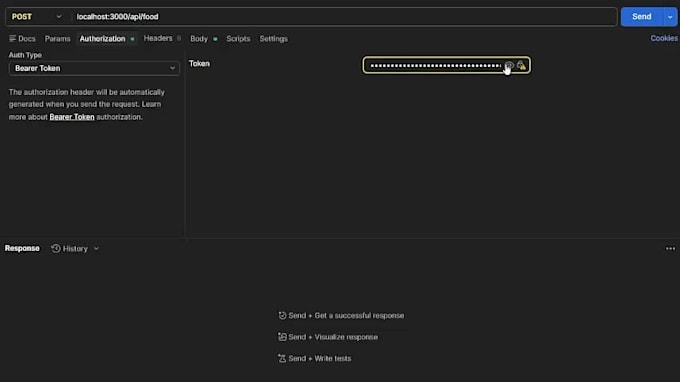The width and height of the screenshot is (680, 382).
Task: Expand the Send button arrow options
Action: 670,17
